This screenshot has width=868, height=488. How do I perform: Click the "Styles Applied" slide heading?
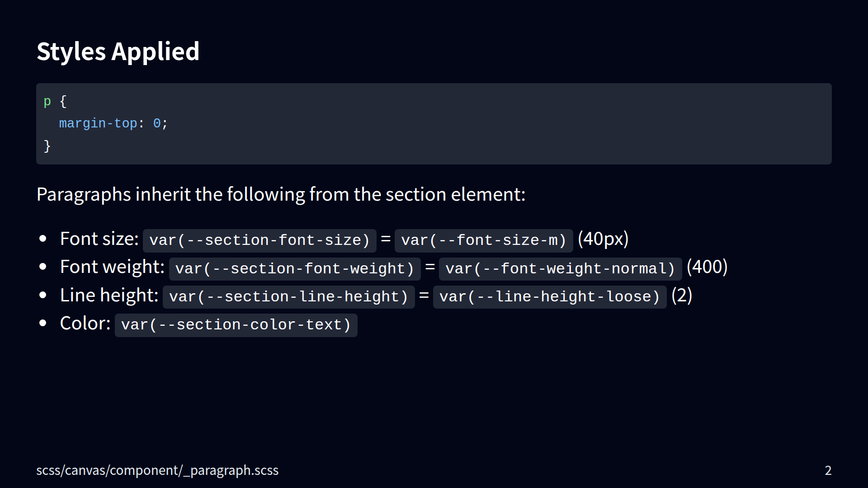118,51
